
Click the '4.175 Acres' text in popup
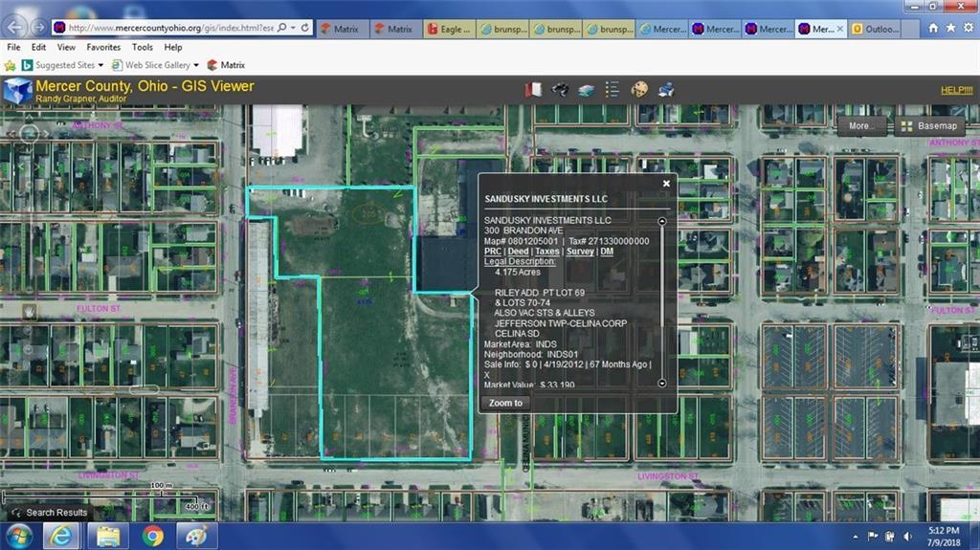518,272
